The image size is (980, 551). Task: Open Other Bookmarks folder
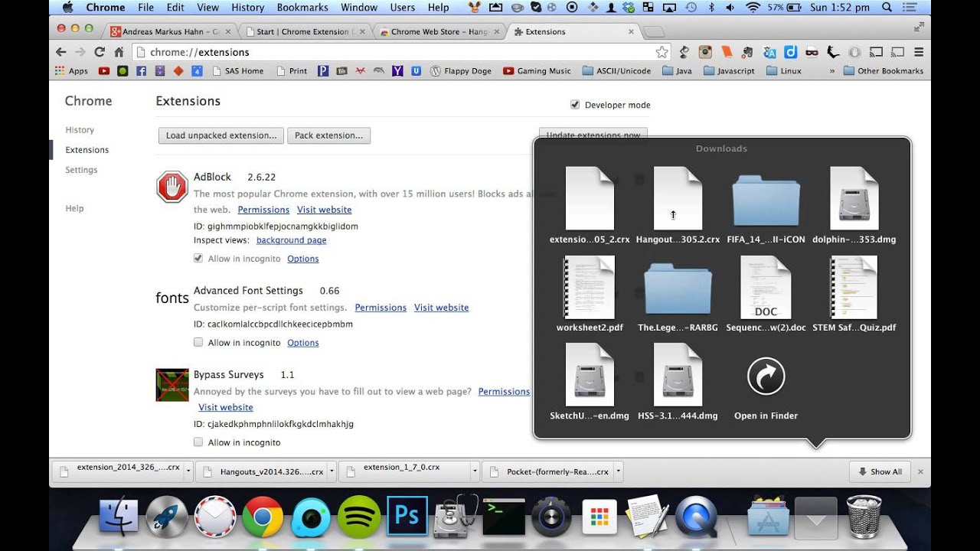pos(883,71)
